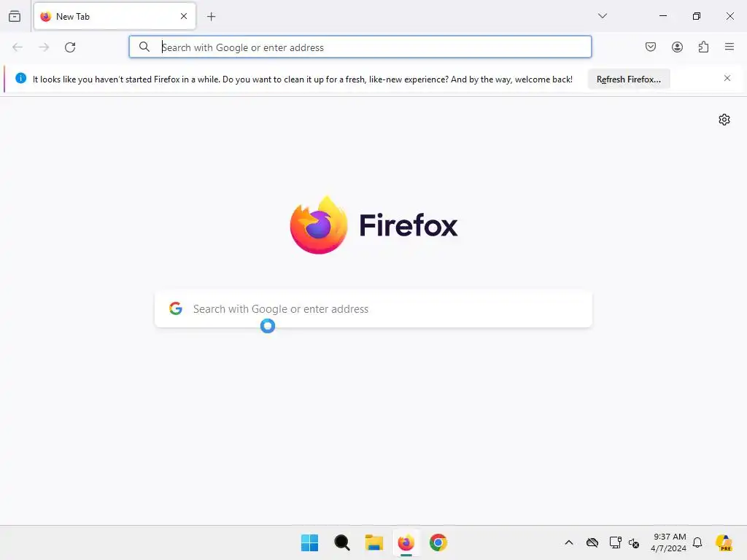Image resolution: width=747 pixels, height=560 pixels.
Task: Launch Google Chrome from the taskbar
Action: 438,542
